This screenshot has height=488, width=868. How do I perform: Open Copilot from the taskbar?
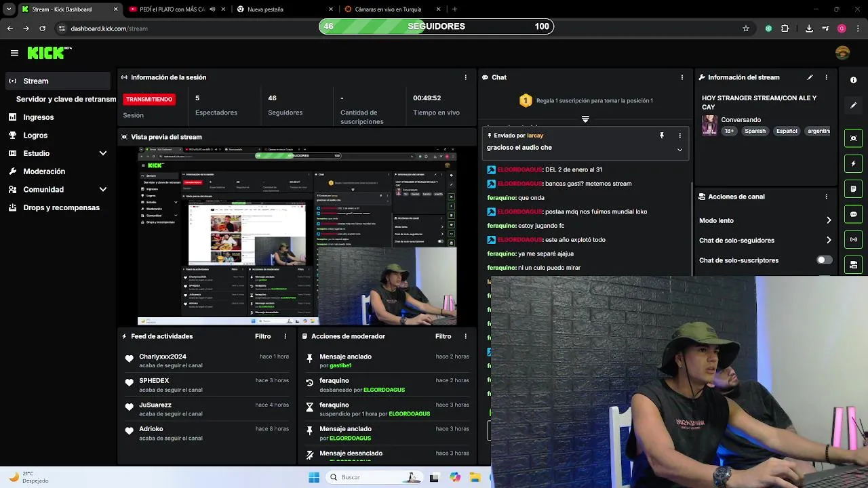(x=455, y=477)
